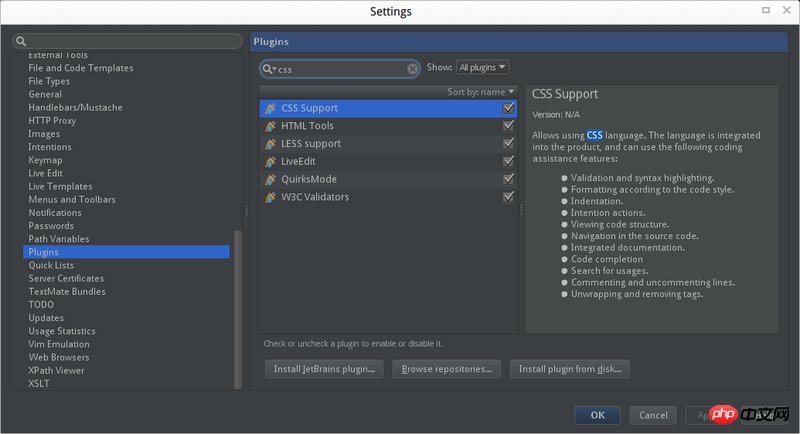Select the LiveEdit plugin row
The width and height of the screenshot is (800, 434).
point(388,162)
